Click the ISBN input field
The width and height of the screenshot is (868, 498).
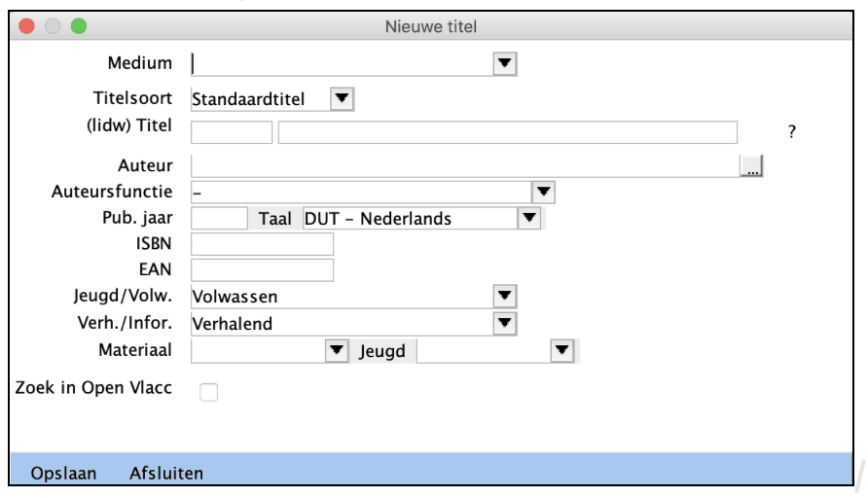[x=263, y=244]
